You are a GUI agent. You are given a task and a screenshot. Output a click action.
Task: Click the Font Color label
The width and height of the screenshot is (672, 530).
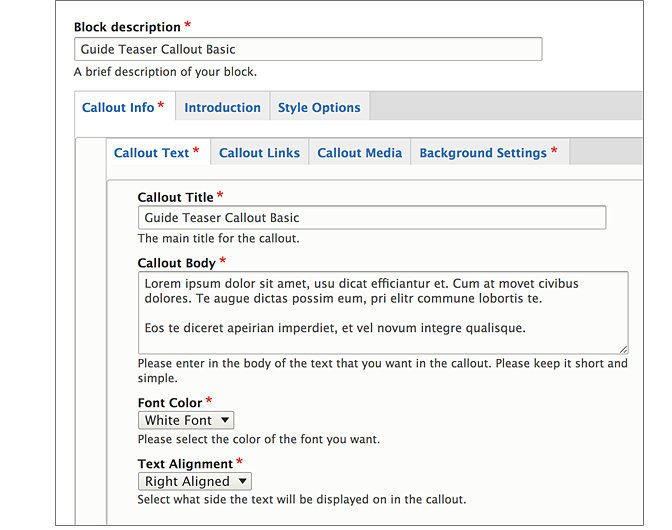pyautogui.click(x=170, y=403)
